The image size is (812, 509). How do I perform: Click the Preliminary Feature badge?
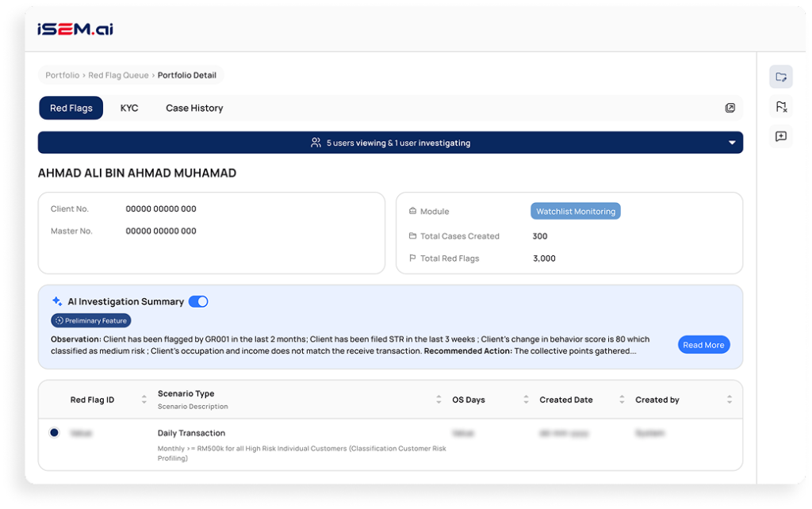pos(91,320)
